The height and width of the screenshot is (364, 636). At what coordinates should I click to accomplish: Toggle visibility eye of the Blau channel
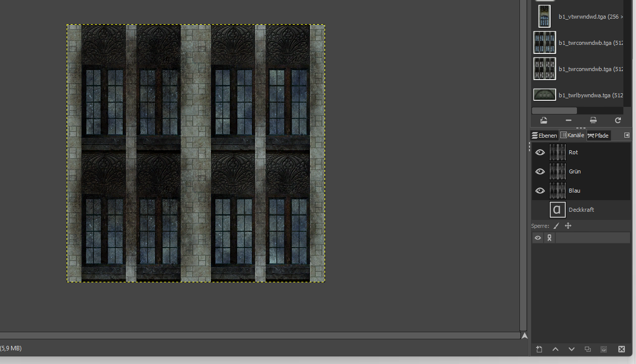(540, 191)
